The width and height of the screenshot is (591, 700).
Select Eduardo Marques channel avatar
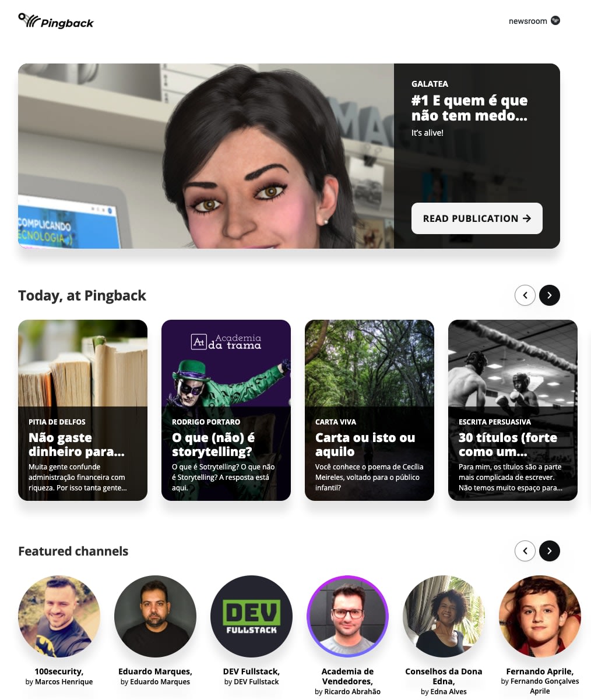pos(155,617)
